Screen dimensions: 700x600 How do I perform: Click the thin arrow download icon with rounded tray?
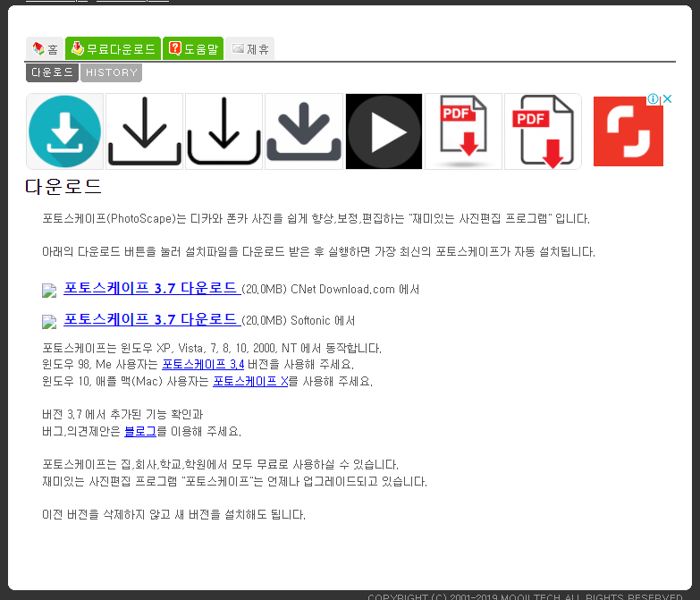(223, 131)
